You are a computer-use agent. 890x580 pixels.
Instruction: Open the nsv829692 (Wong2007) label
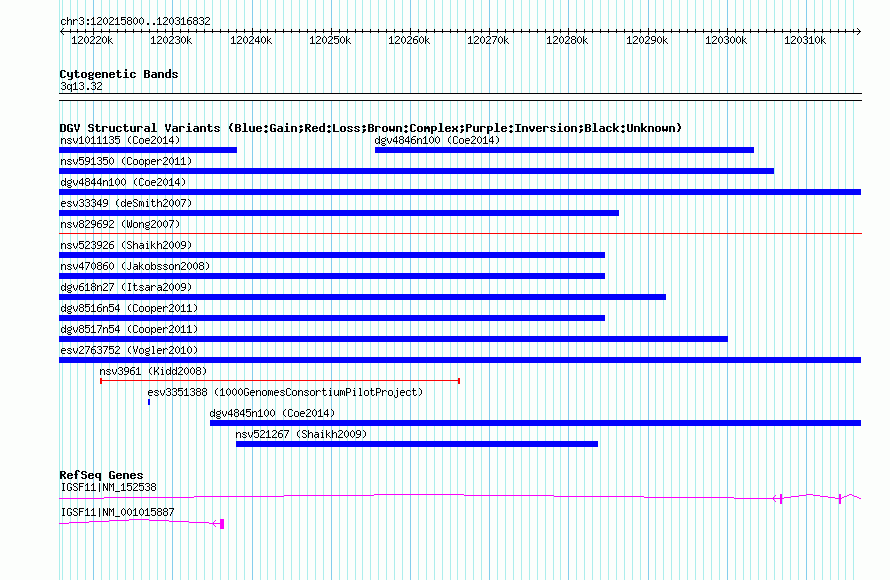point(120,224)
